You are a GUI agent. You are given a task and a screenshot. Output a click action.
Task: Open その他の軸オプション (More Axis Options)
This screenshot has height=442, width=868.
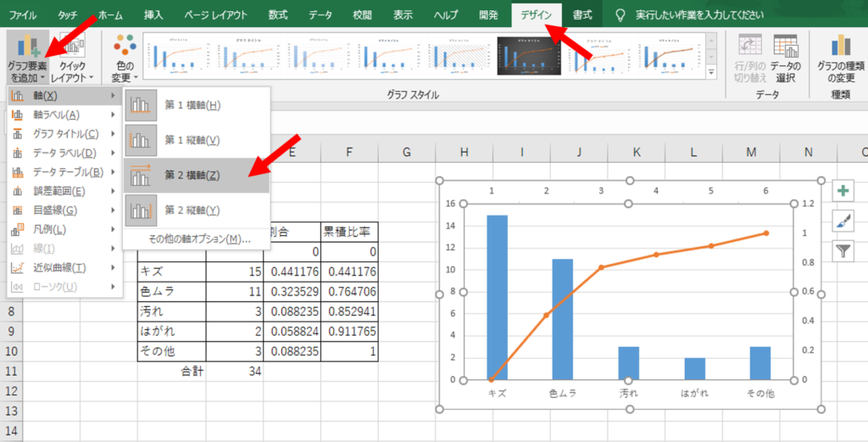[x=199, y=239]
